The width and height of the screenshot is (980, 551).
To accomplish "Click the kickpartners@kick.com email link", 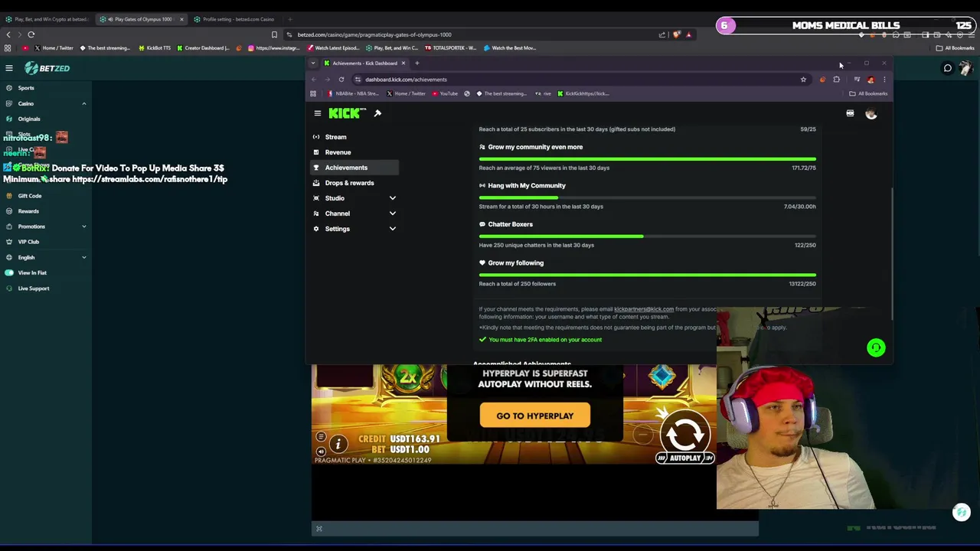I will coord(644,309).
